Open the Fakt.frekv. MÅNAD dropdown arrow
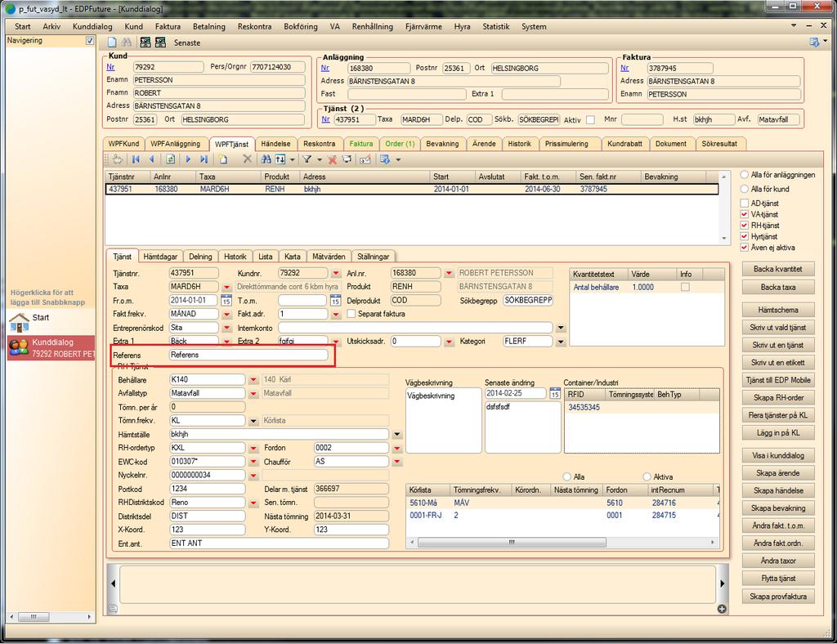This screenshot has width=837, height=644. coord(226,315)
